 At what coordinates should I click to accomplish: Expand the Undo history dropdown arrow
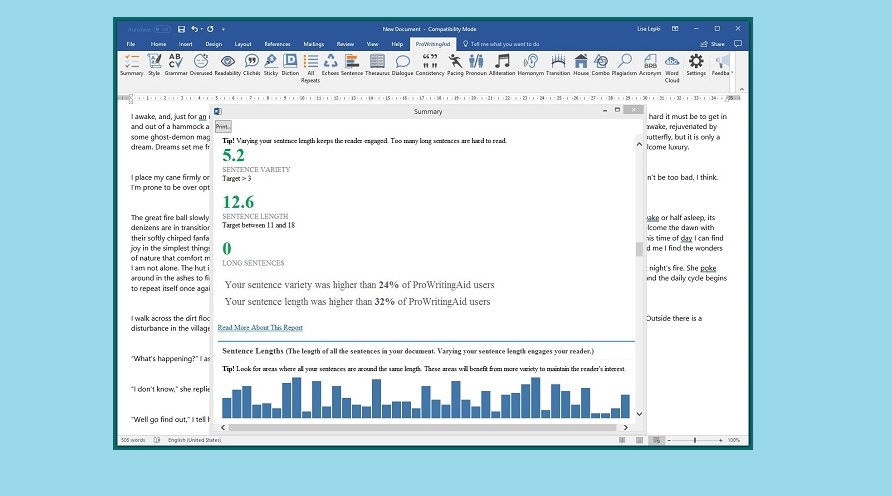pos(201,29)
